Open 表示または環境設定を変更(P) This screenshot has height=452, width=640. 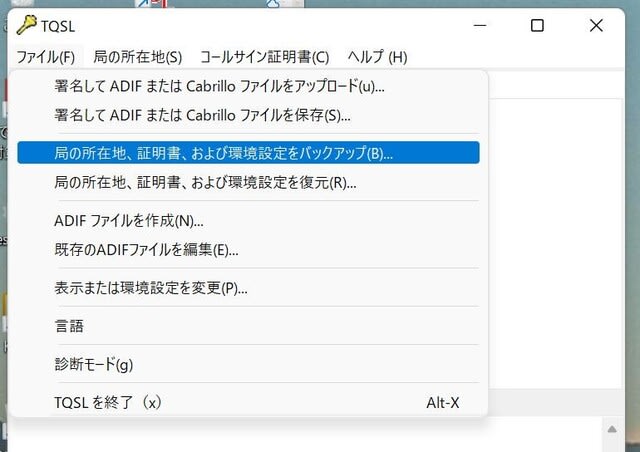(151, 288)
